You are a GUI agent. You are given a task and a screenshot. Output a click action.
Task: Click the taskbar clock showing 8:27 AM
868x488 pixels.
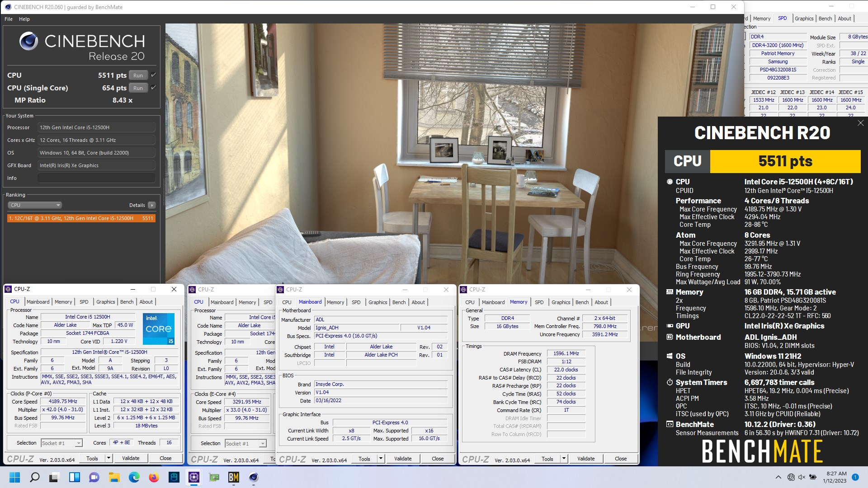(x=835, y=477)
